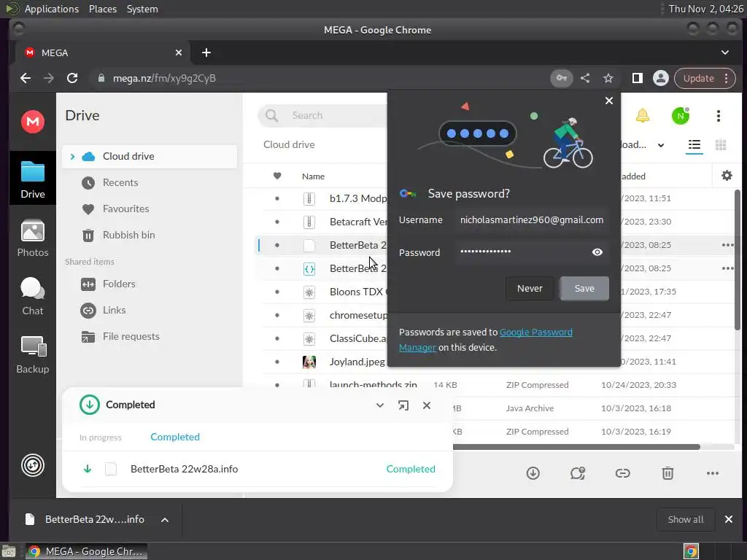Image resolution: width=747 pixels, height=560 pixels.
Task: Open Favourites in Drive sidebar
Action: [125, 209]
